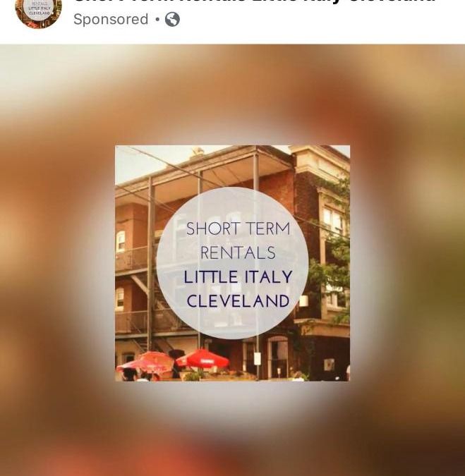Click the dot separator after Sponsored
This screenshot has height=476, width=465.
tap(157, 20)
